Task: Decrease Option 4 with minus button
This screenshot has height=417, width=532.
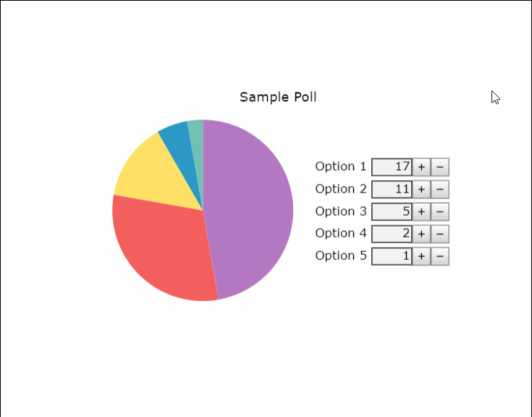Action: [440, 234]
